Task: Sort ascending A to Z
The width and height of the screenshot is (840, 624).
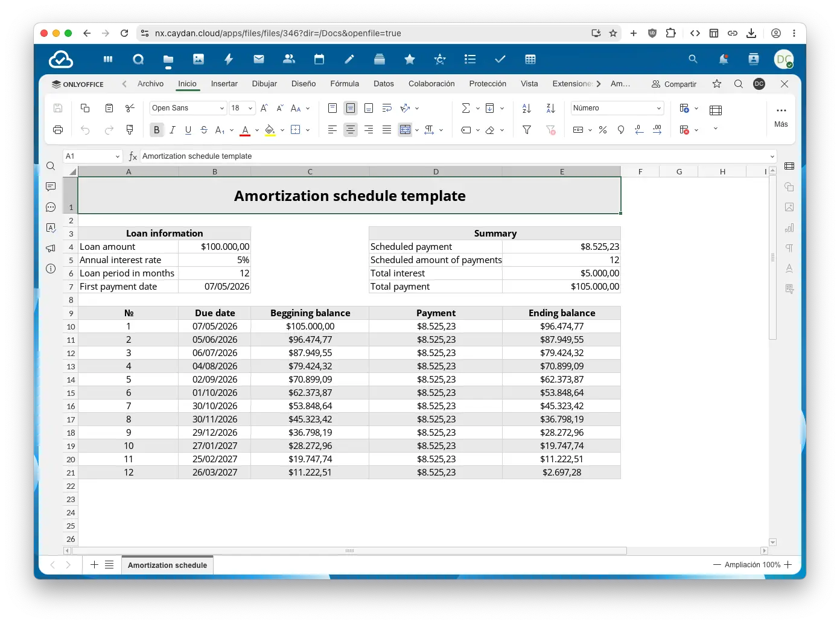Action: pyautogui.click(x=527, y=108)
